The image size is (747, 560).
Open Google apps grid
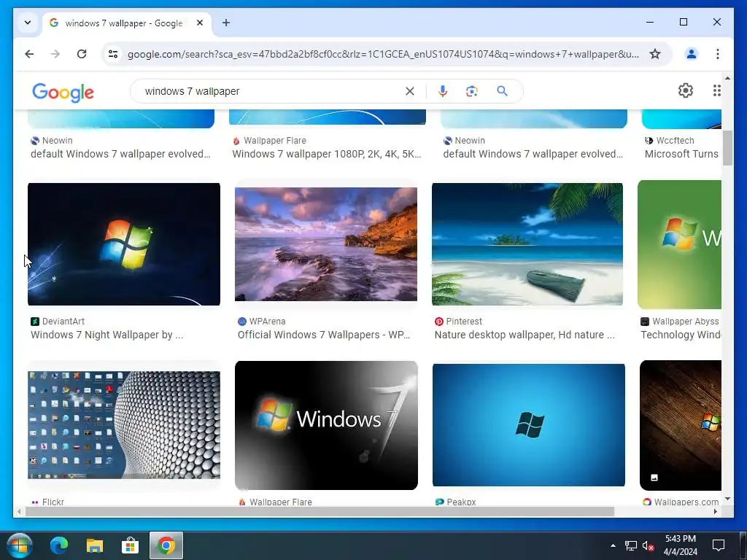coord(716,90)
